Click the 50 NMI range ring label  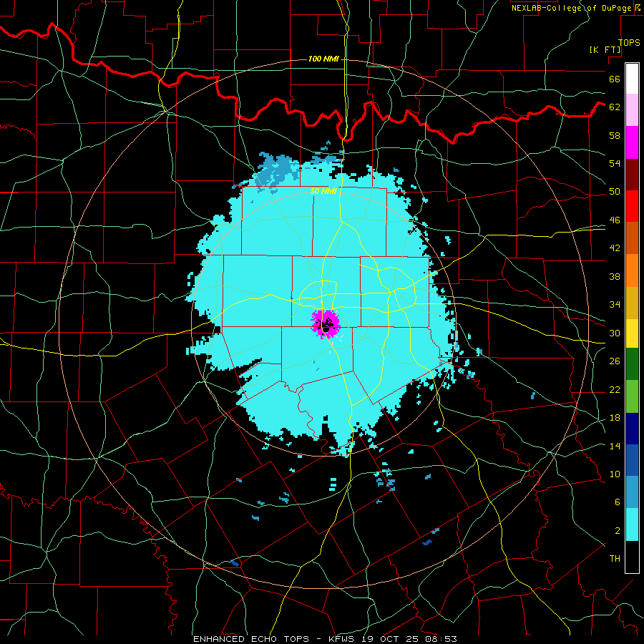click(323, 191)
